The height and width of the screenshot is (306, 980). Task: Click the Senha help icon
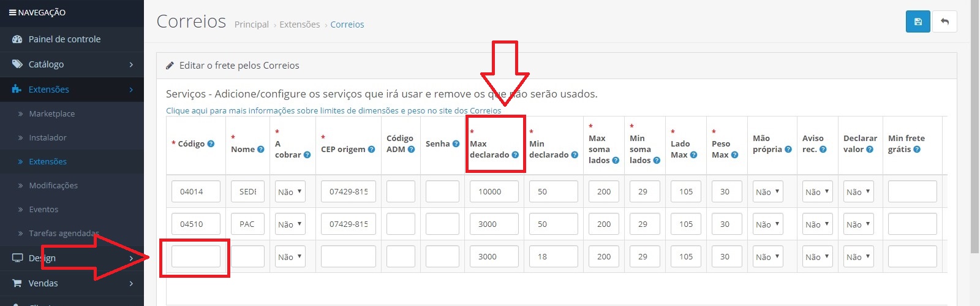456,143
